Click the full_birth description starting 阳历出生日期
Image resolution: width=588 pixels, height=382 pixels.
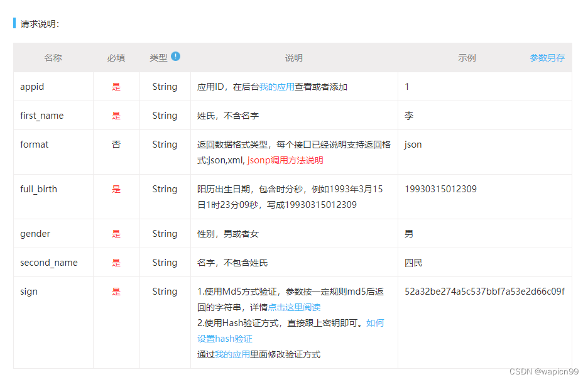coord(290,197)
